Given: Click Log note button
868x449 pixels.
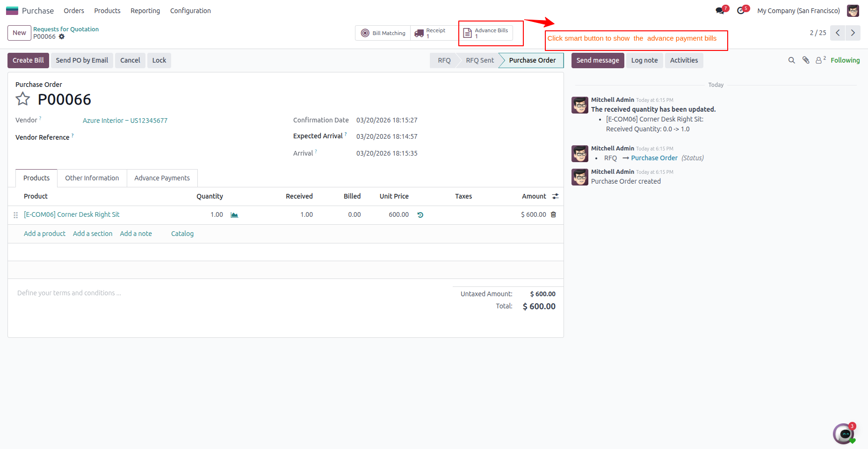Looking at the screenshot, I should tap(644, 60).
